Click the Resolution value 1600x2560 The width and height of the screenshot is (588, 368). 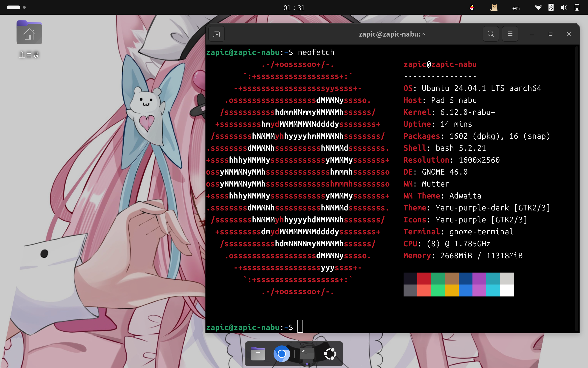tap(479, 160)
